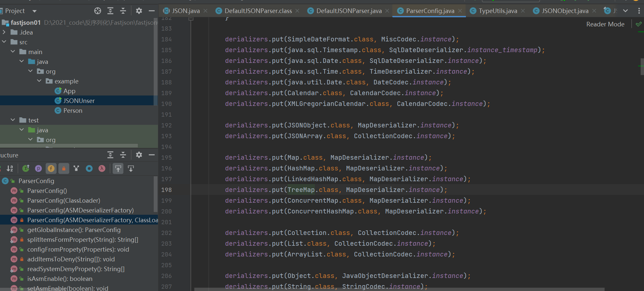644x291 pixels.
Task: Sort the Structure view alphabetically
Action: pyautogui.click(x=10, y=168)
